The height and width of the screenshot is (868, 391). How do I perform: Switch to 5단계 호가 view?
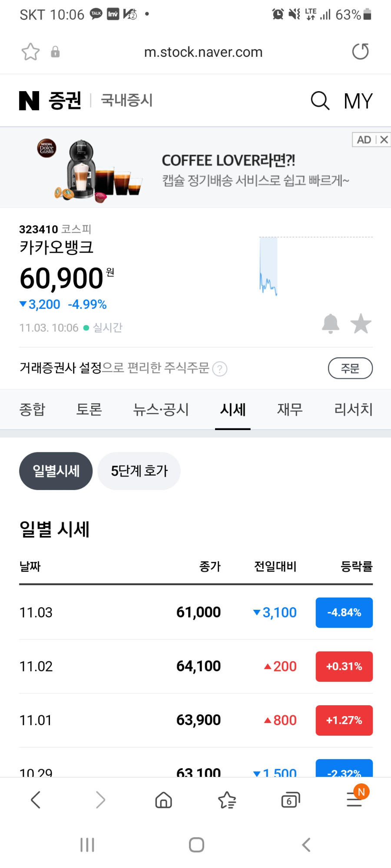tap(139, 471)
